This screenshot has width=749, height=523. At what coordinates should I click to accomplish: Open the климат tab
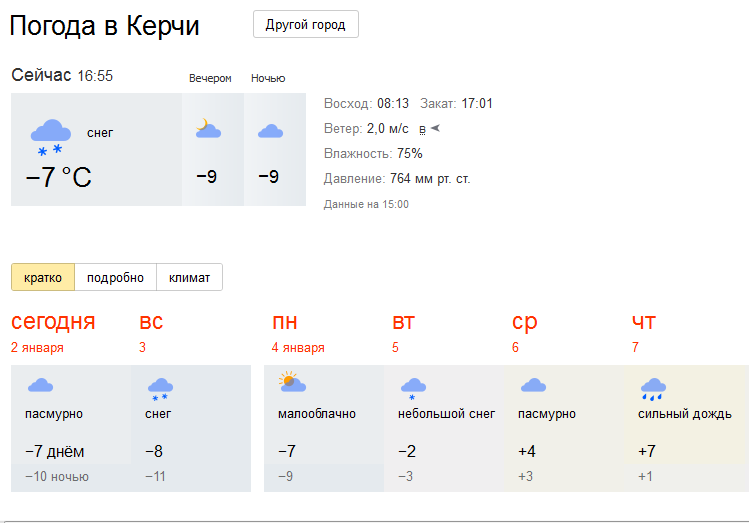(190, 277)
